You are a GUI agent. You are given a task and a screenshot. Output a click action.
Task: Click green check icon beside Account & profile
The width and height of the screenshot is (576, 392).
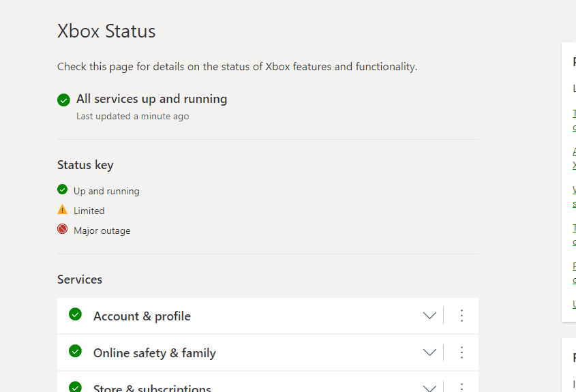coord(75,314)
